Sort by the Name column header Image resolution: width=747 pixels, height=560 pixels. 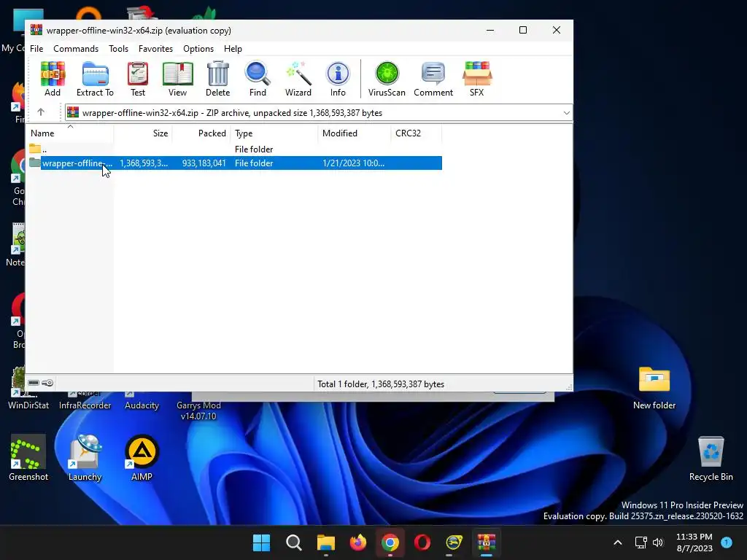[70, 133]
